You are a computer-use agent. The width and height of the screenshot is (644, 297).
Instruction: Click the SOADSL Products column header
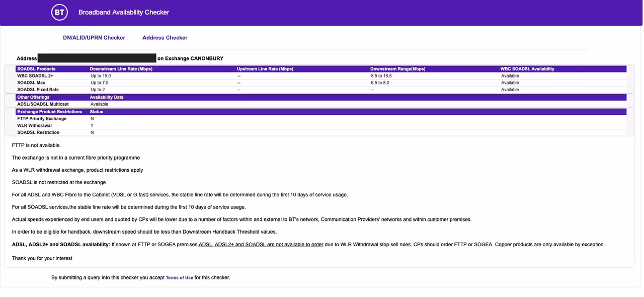[x=36, y=69]
